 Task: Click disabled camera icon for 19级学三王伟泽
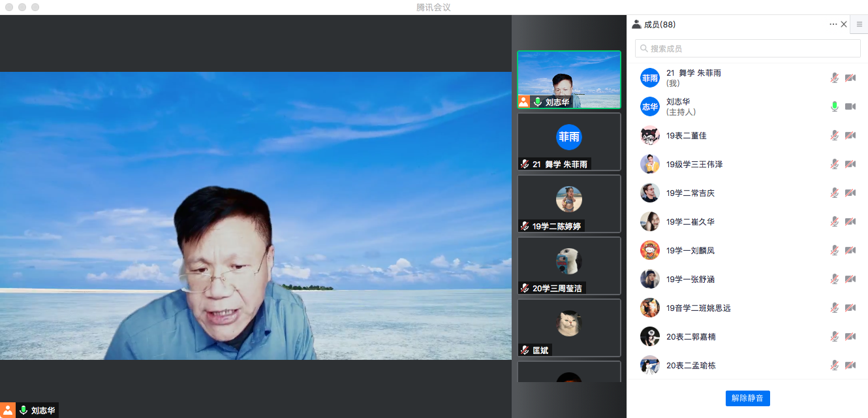point(850,164)
